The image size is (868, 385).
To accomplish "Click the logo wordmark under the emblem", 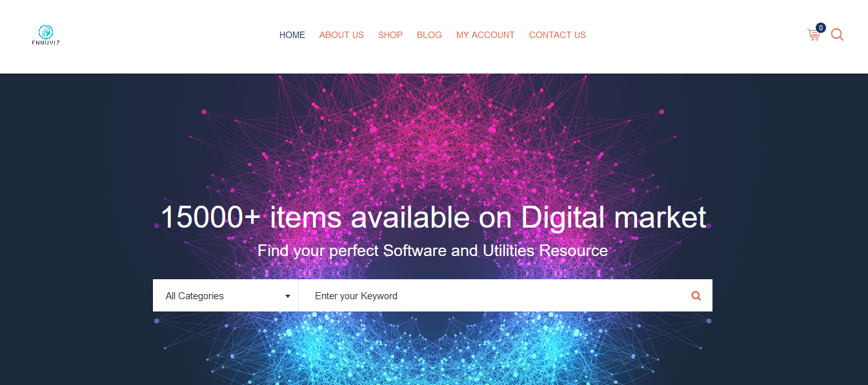I will point(46,43).
